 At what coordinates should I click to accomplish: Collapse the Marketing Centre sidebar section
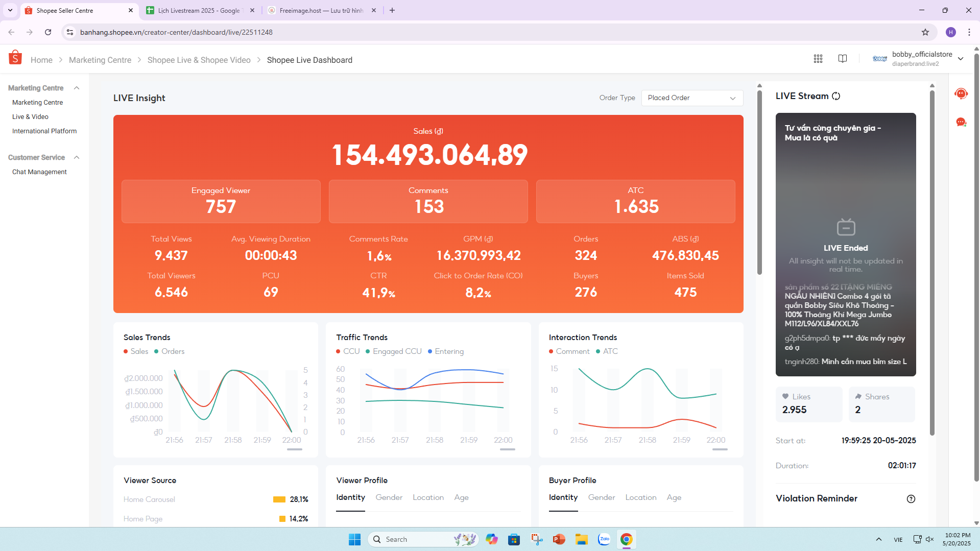click(x=77, y=88)
